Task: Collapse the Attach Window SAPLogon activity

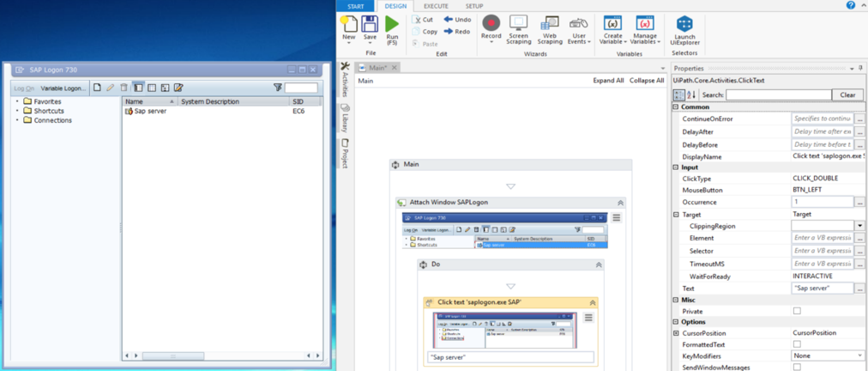Action: click(621, 204)
